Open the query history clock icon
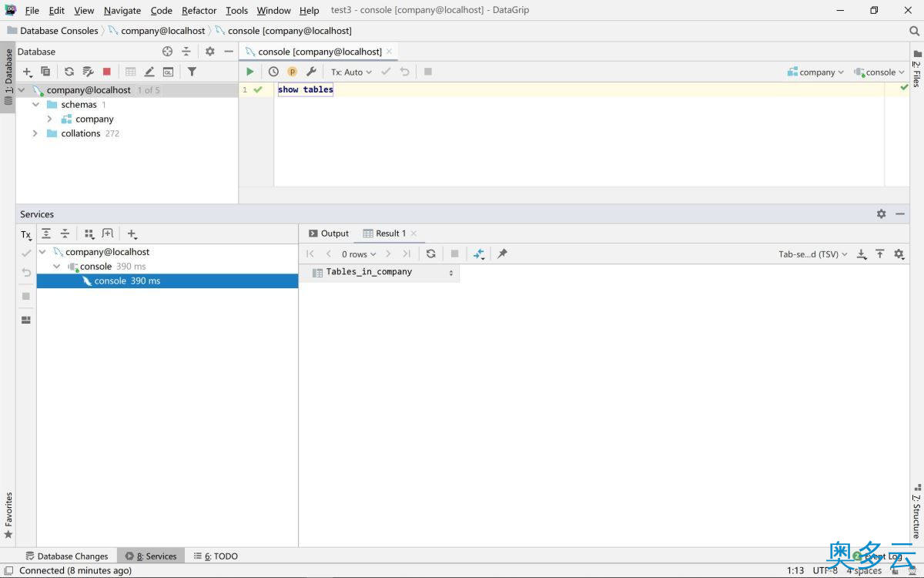The height and width of the screenshot is (578, 924). tap(273, 72)
